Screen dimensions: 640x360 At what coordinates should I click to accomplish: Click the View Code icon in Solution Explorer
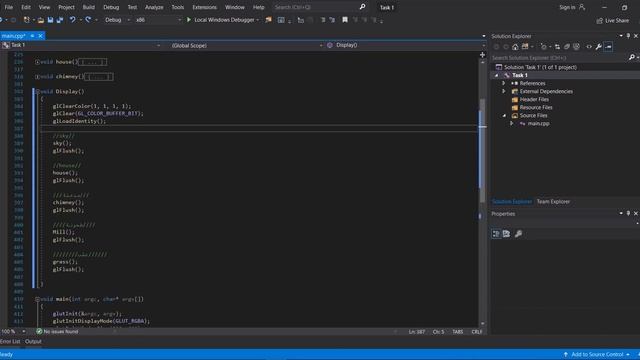[589, 47]
